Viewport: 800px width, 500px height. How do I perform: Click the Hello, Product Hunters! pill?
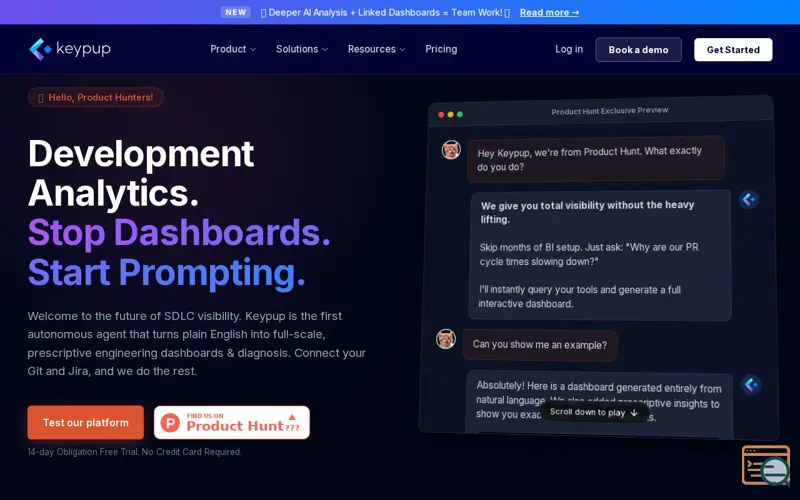(x=95, y=97)
